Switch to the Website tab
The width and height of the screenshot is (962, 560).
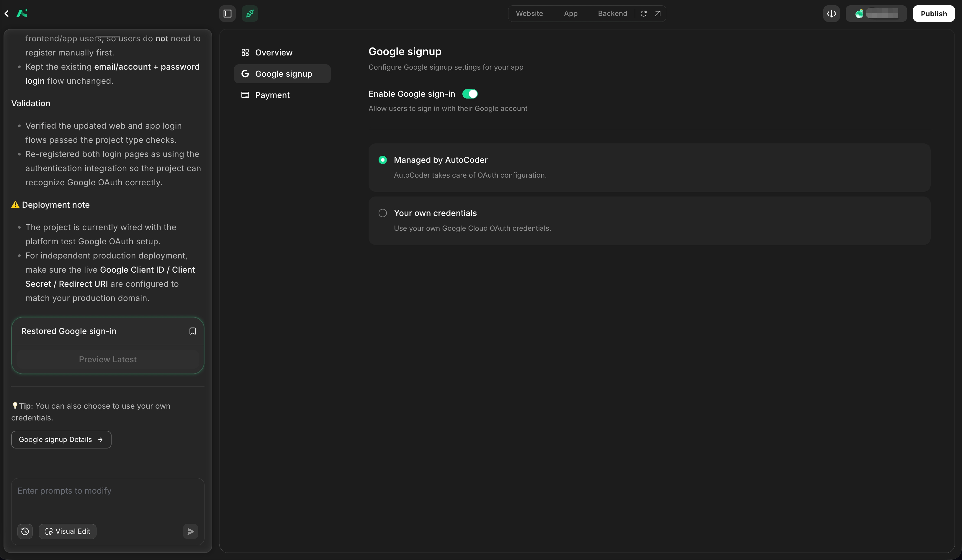pyautogui.click(x=529, y=14)
